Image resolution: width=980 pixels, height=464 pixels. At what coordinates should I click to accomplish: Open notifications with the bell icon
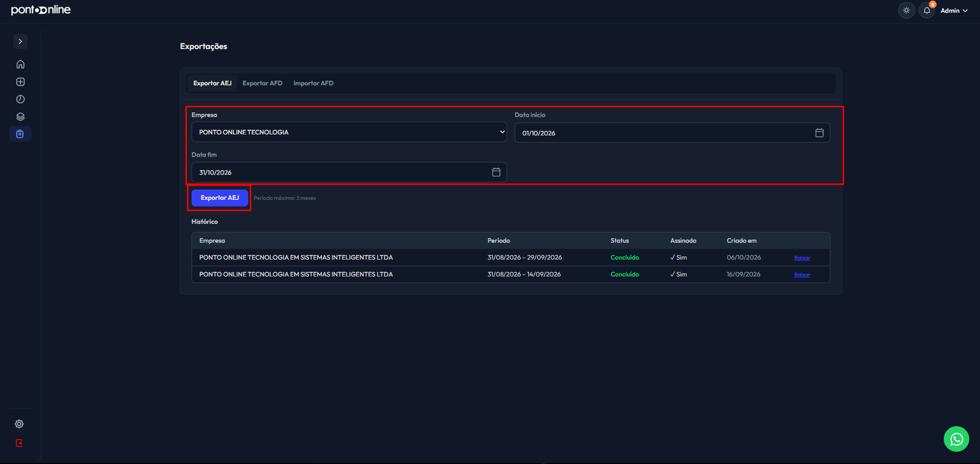click(x=927, y=10)
